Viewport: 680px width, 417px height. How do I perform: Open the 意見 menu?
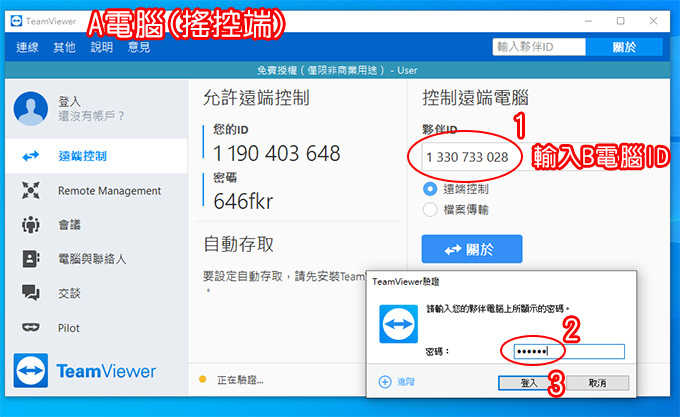pyautogui.click(x=139, y=47)
